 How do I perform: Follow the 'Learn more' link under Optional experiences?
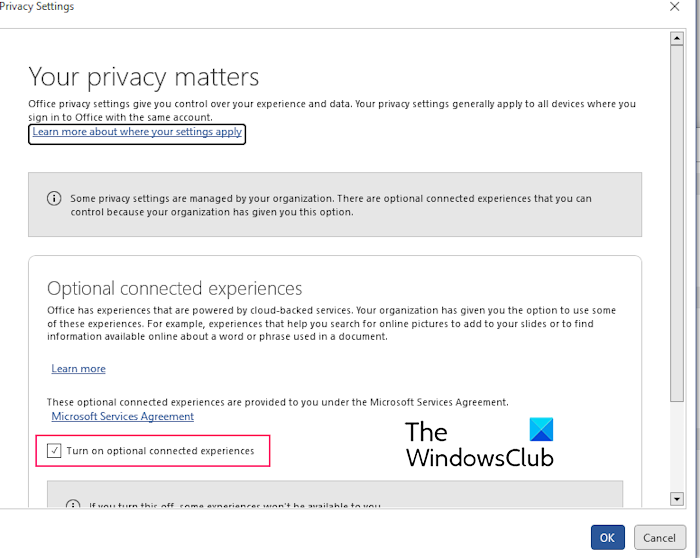[78, 369]
